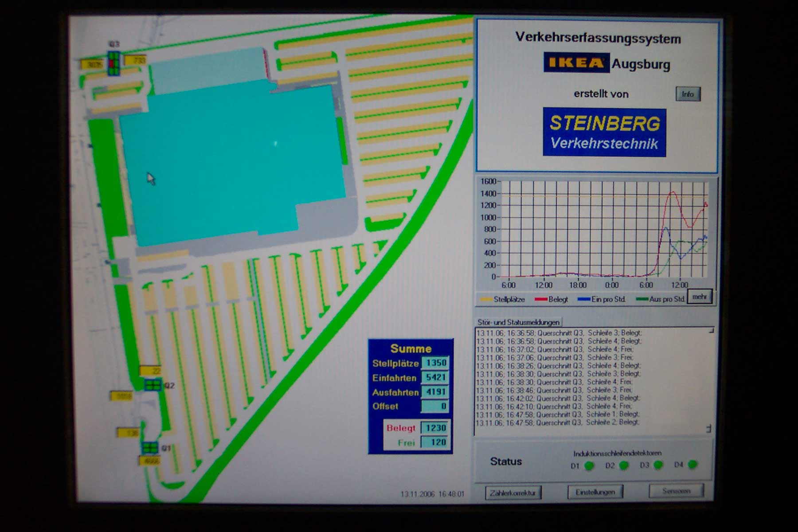Viewport: 798px width, 532px height.
Task: Click the green D2 detector status light
Action: coord(624,465)
